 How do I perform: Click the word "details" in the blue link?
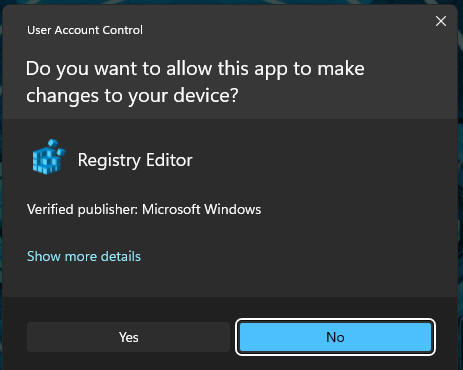tap(121, 256)
